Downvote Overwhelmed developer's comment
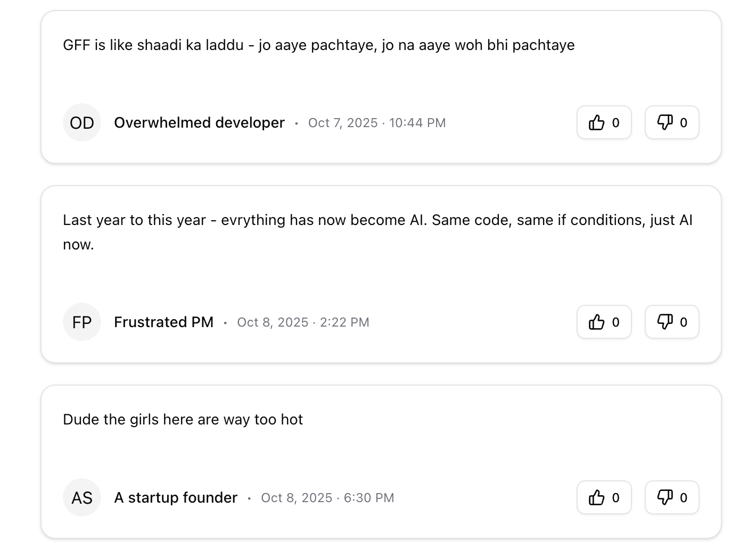The image size is (756, 550). 671,122
